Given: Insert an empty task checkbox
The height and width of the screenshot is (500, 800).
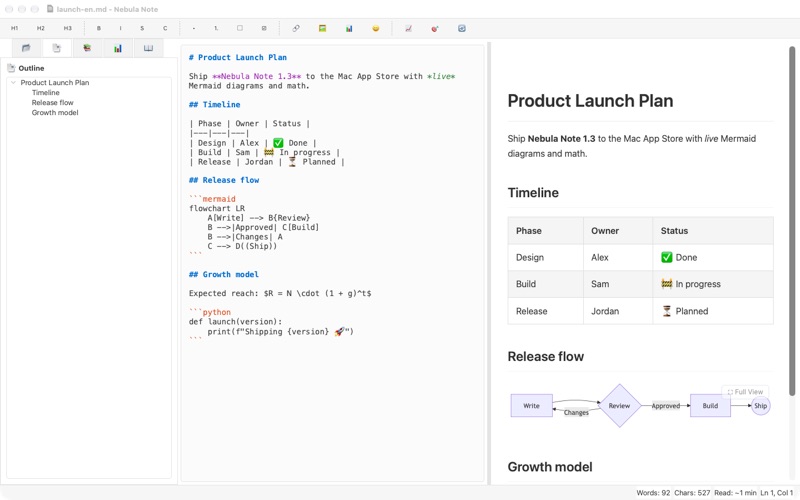Looking at the screenshot, I should [240, 29].
